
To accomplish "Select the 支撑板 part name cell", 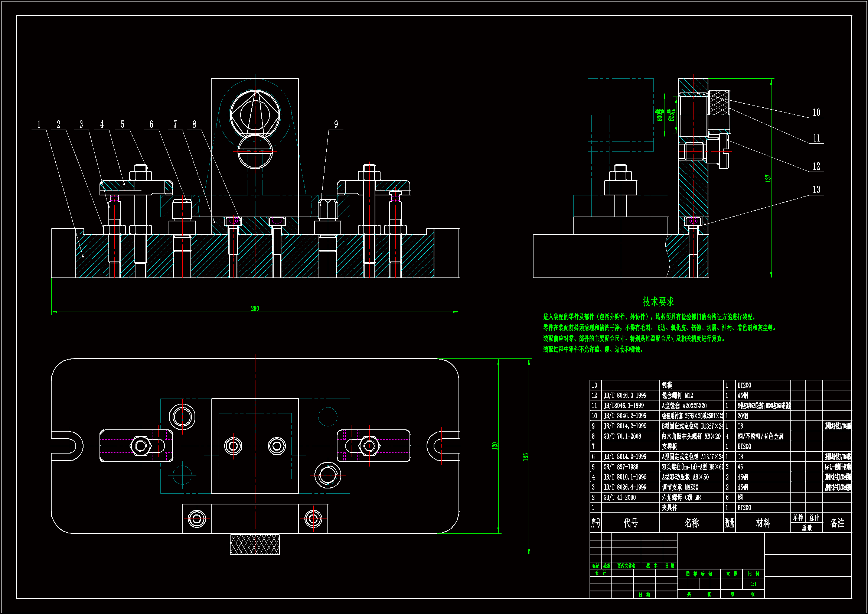I will point(669,446).
